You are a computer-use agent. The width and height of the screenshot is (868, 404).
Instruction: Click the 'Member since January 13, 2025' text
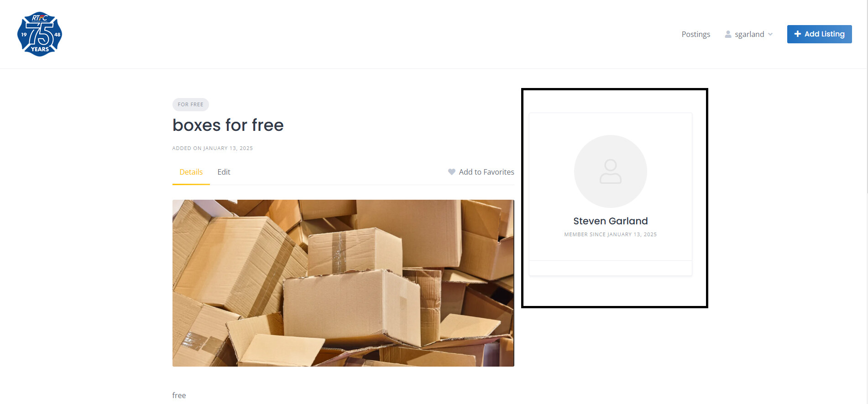point(610,234)
